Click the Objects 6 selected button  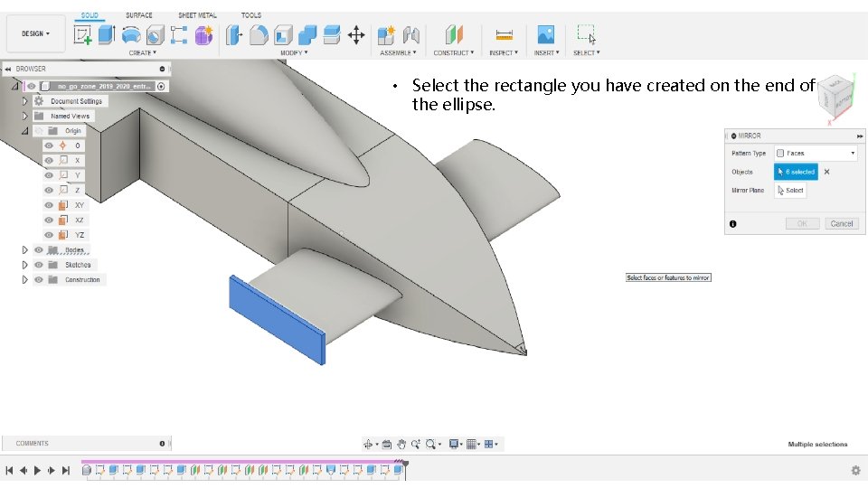point(796,172)
